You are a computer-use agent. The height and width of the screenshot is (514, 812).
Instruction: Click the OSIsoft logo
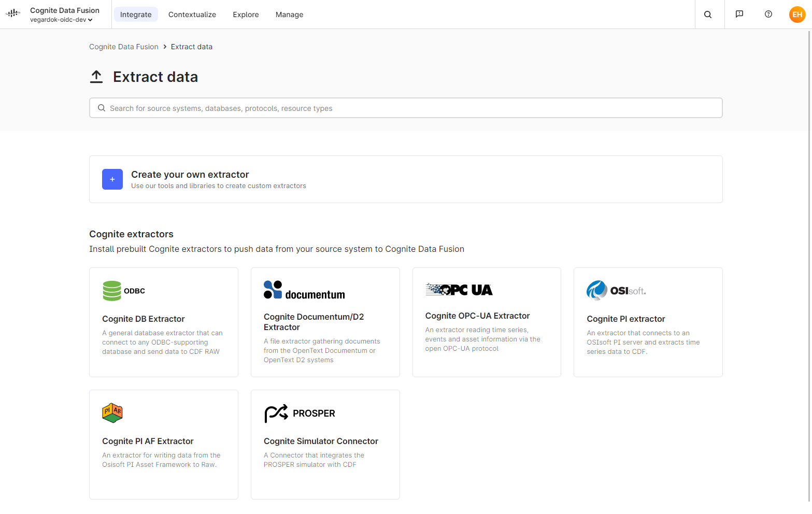[x=616, y=291]
